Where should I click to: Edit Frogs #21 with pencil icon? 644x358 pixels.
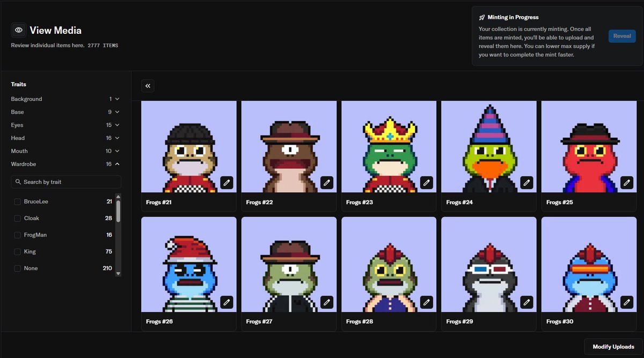pyautogui.click(x=226, y=183)
